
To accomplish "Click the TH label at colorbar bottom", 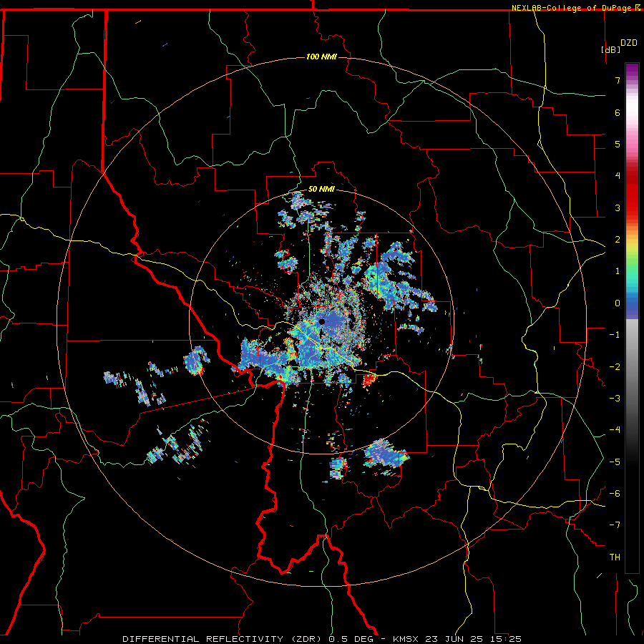I will click(x=615, y=557).
